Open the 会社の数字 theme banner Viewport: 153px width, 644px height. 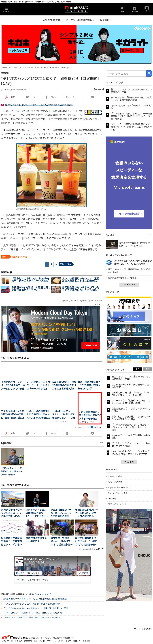pyautogui.click(x=129, y=343)
